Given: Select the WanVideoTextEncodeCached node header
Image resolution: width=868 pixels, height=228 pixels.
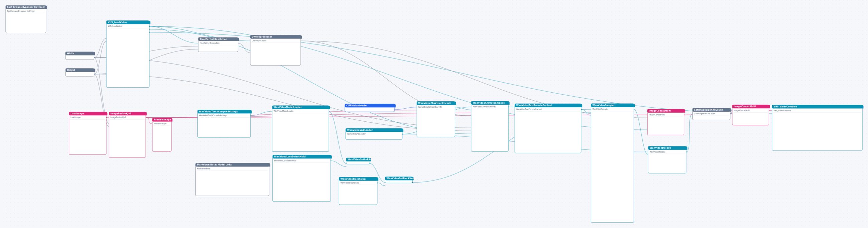Looking at the screenshot, I should (548, 105).
